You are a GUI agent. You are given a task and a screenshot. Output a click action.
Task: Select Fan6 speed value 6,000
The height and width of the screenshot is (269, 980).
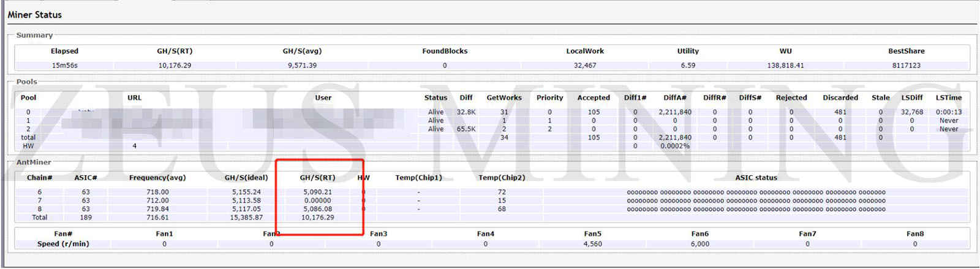[x=700, y=244]
